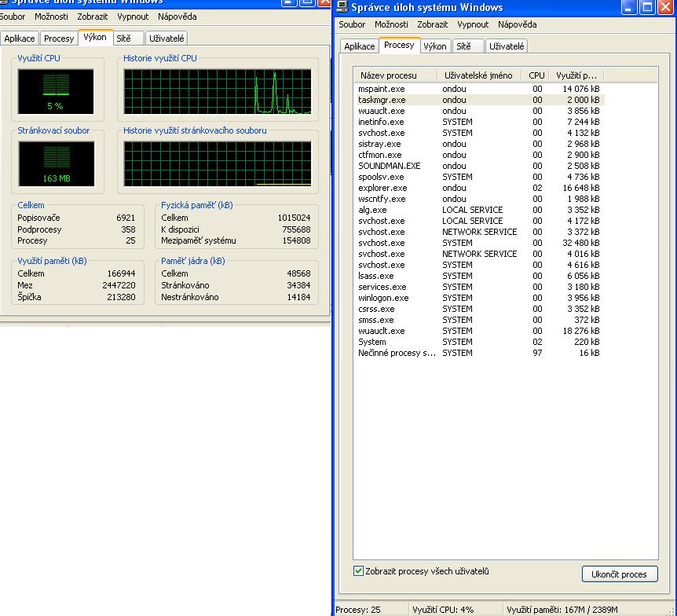Click the CPU usage history graph
The height and width of the screenshot is (616, 677).
click(x=218, y=91)
